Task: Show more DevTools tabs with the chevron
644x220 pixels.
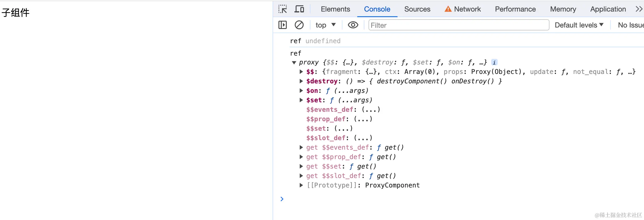Action: [x=639, y=9]
